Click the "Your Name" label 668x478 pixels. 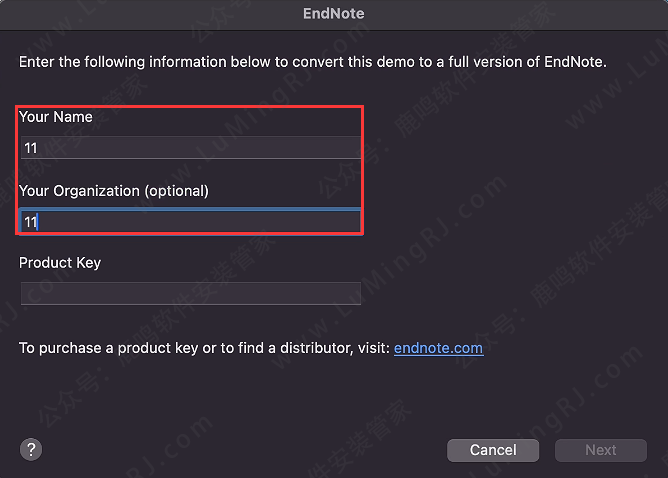(55, 117)
